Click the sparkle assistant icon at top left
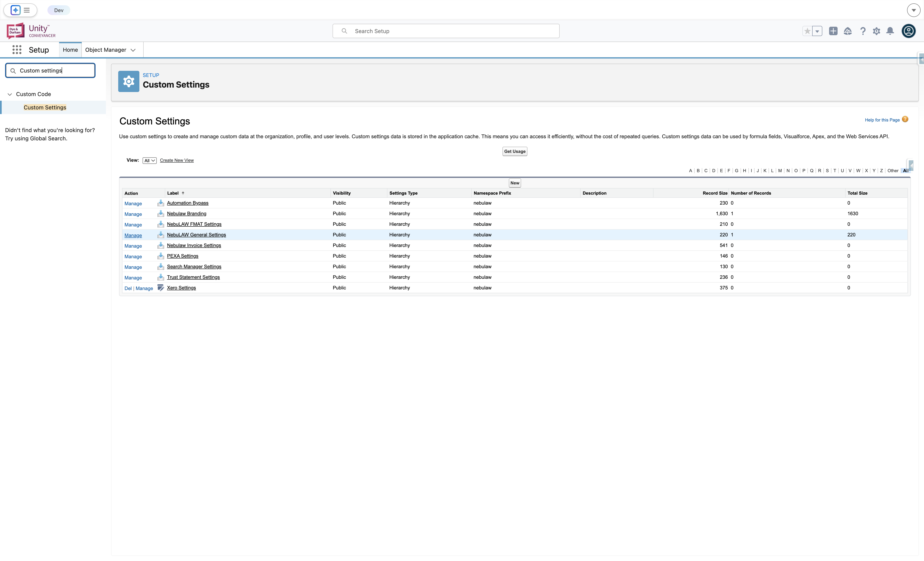 point(15,10)
